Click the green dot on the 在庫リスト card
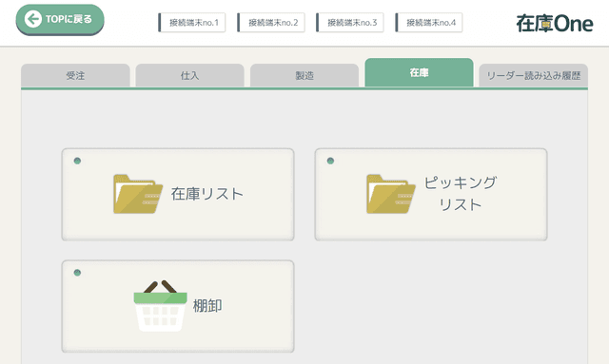609x364 pixels. pos(77,161)
